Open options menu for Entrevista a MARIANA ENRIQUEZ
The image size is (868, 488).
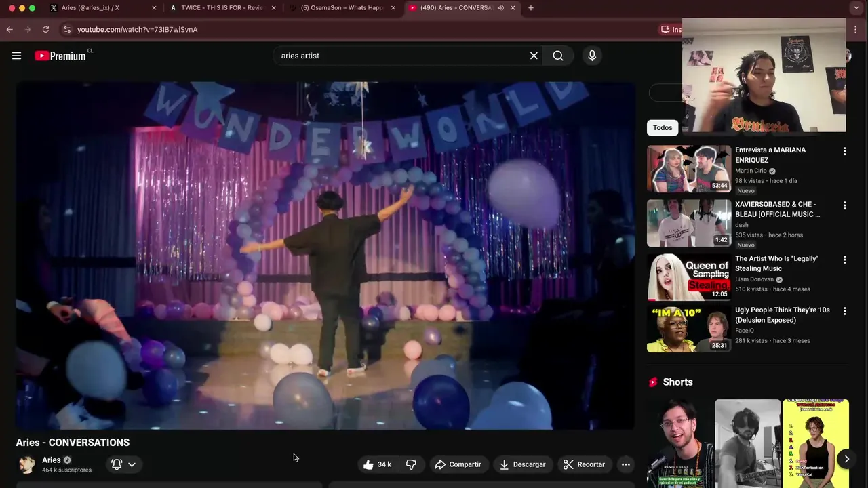click(844, 151)
